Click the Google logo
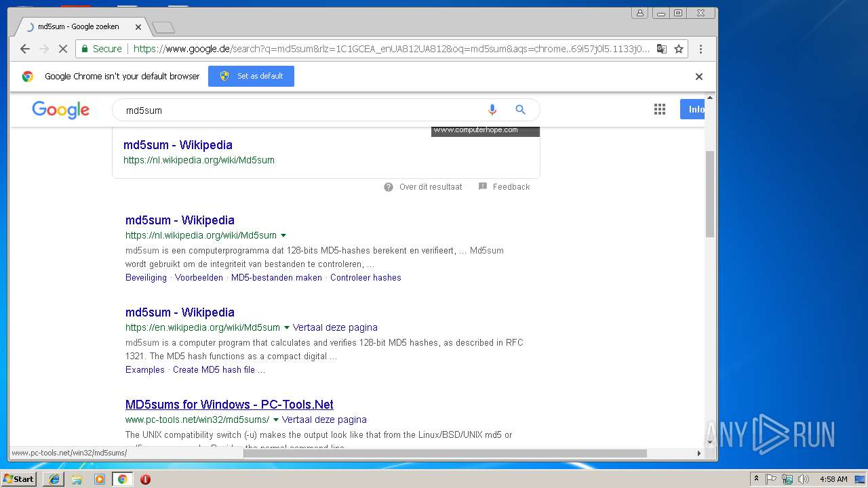868x488 pixels. pyautogui.click(x=60, y=110)
